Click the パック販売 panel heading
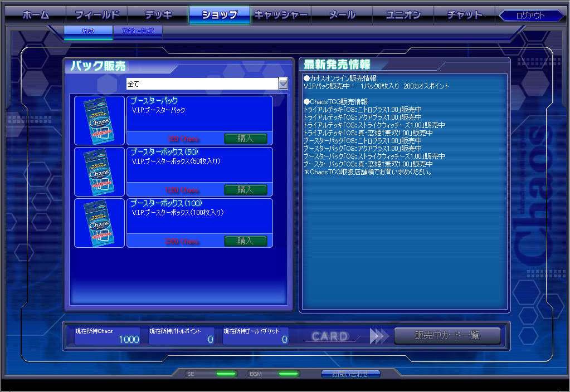Screen dimensions: 570x392 (x=98, y=66)
